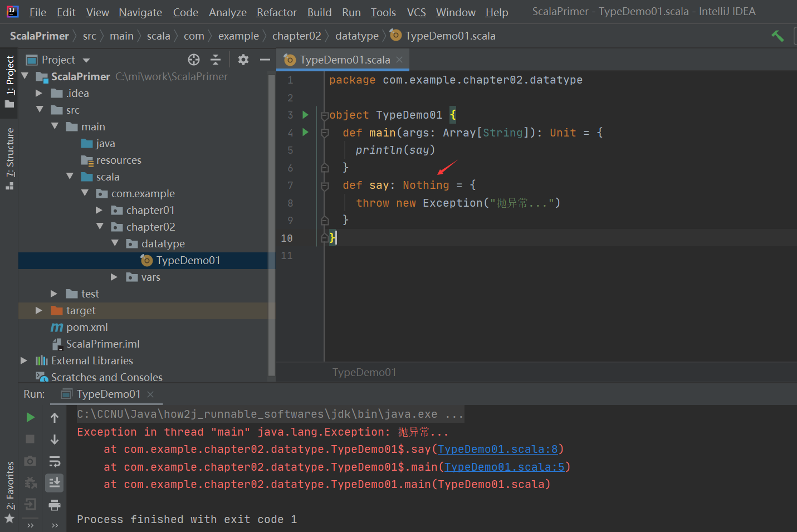Viewport: 797px width, 532px height.
Task: Collapse the ScalaPrimer root node
Action: pos(25,76)
